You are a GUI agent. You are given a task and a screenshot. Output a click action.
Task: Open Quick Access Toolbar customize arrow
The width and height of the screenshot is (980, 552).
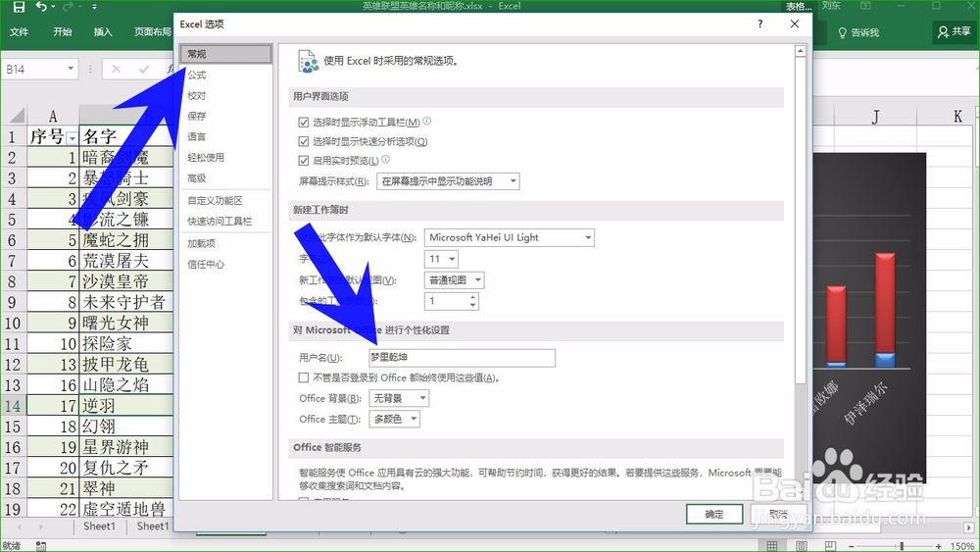tap(94, 7)
